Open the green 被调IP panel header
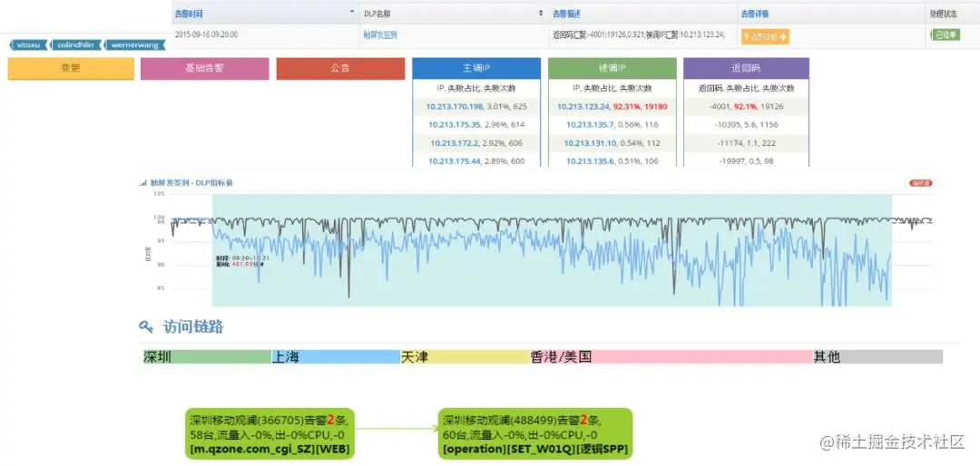This screenshot has height=466, width=980. point(612,69)
